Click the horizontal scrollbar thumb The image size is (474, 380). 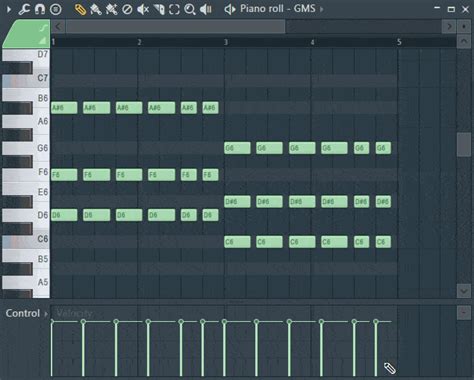click(175, 26)
